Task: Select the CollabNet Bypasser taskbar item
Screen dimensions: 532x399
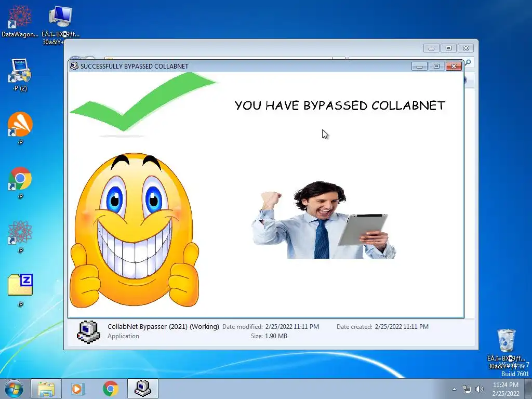Action: click(x=143, y=389)
